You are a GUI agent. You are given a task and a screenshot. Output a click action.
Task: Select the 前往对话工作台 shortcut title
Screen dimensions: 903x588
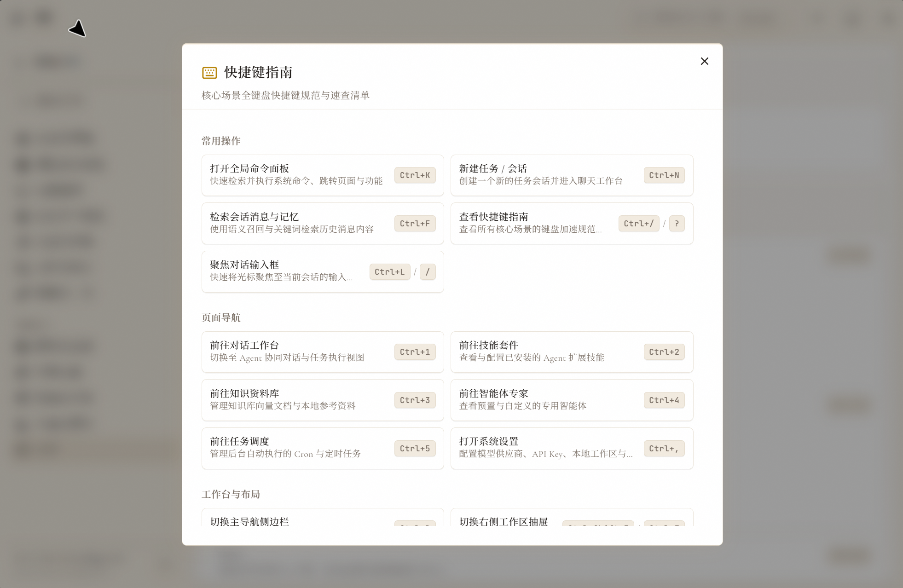[x=244, y=345]
